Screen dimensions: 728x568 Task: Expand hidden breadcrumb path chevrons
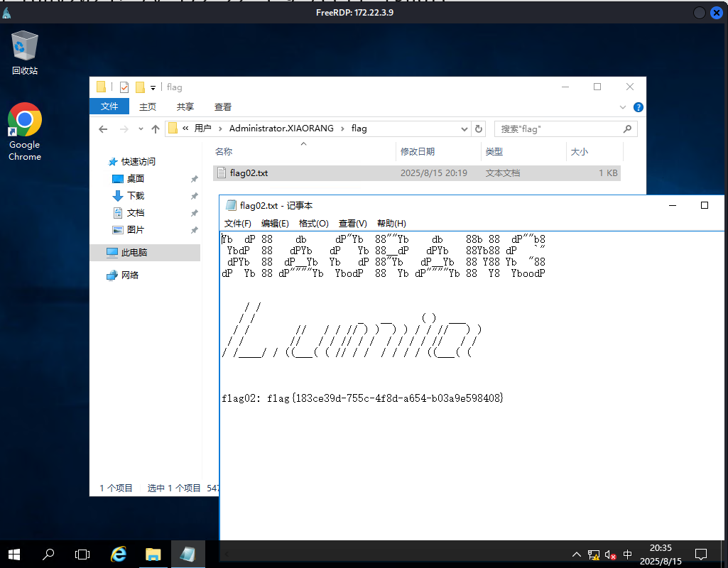[185, 129]
